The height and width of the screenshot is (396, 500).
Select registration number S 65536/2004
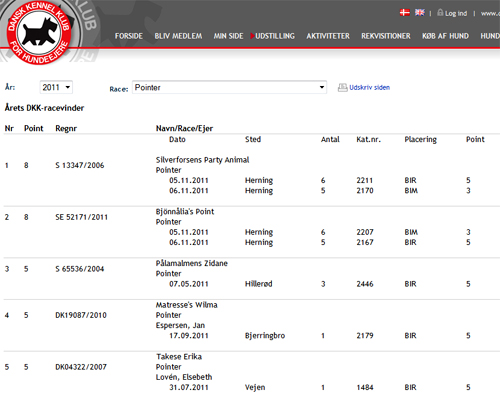pos(80,269)
